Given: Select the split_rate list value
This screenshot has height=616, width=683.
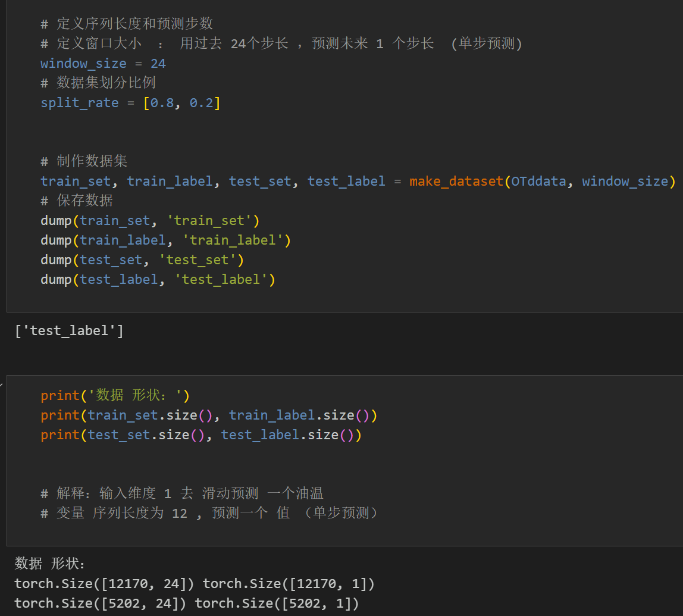Looking at the screenshot, I should 184,102.
